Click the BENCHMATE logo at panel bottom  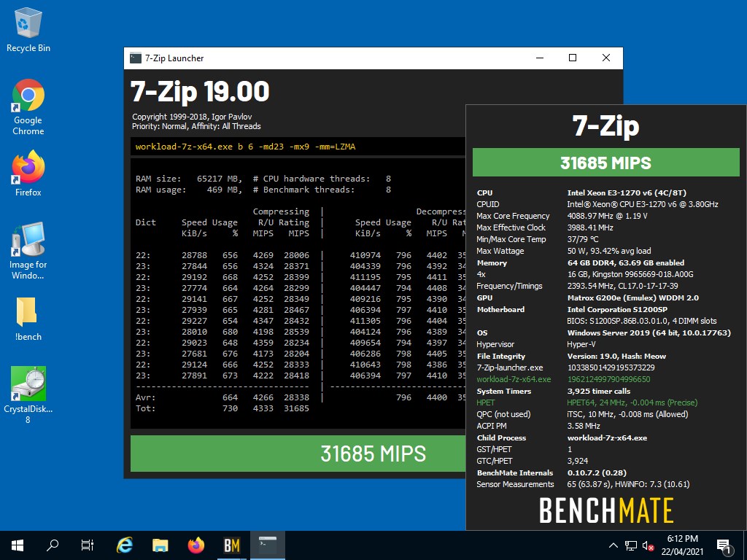pos(606,510)
